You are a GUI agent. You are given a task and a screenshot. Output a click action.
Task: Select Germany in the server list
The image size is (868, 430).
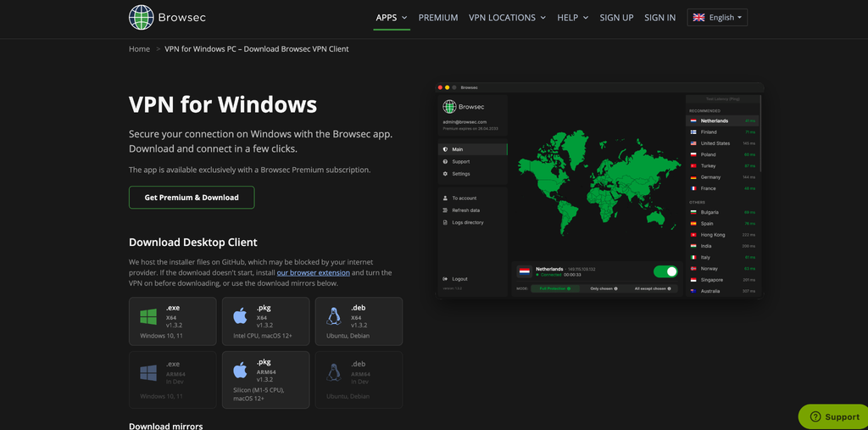click(723, 177)
